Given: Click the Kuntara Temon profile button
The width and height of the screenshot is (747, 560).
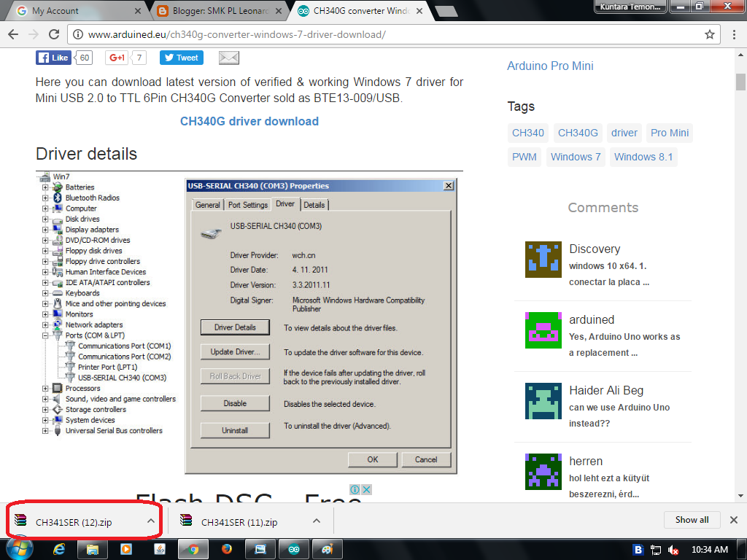Looking at the screenshot, I should tap(630, 7).
